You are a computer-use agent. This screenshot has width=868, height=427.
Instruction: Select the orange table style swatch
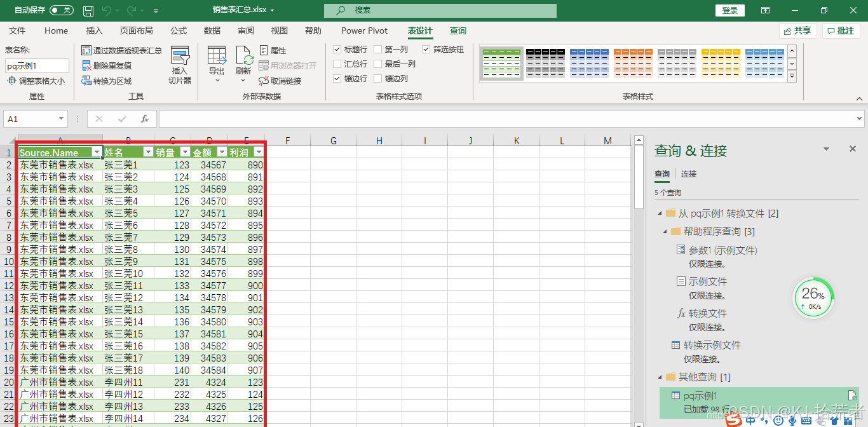tap(633, 64)
